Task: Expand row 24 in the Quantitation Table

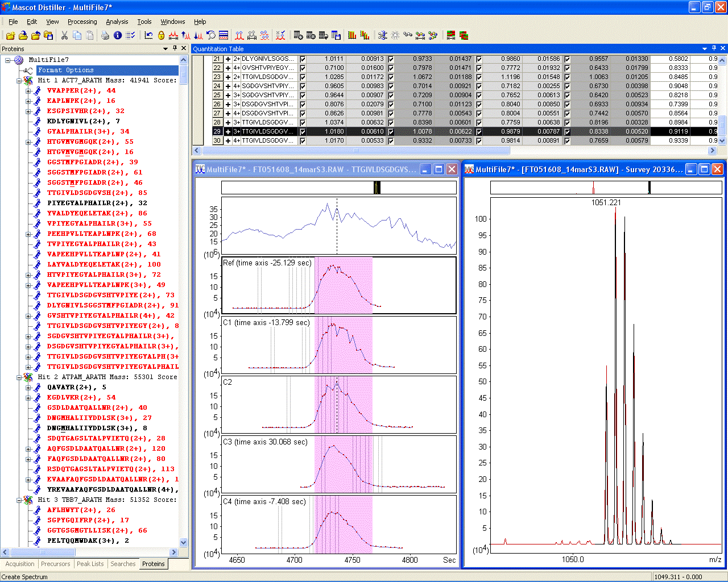Action: pos(228,86)
